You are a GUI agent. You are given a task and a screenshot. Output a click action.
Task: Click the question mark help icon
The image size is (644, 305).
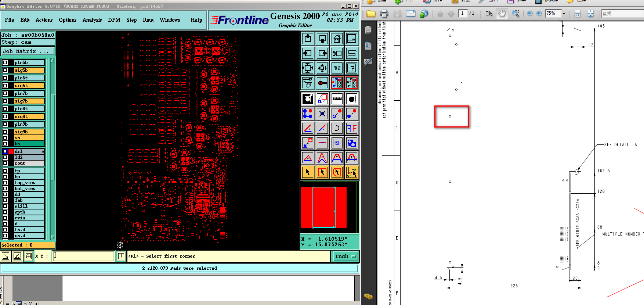[x=352, y=68]
